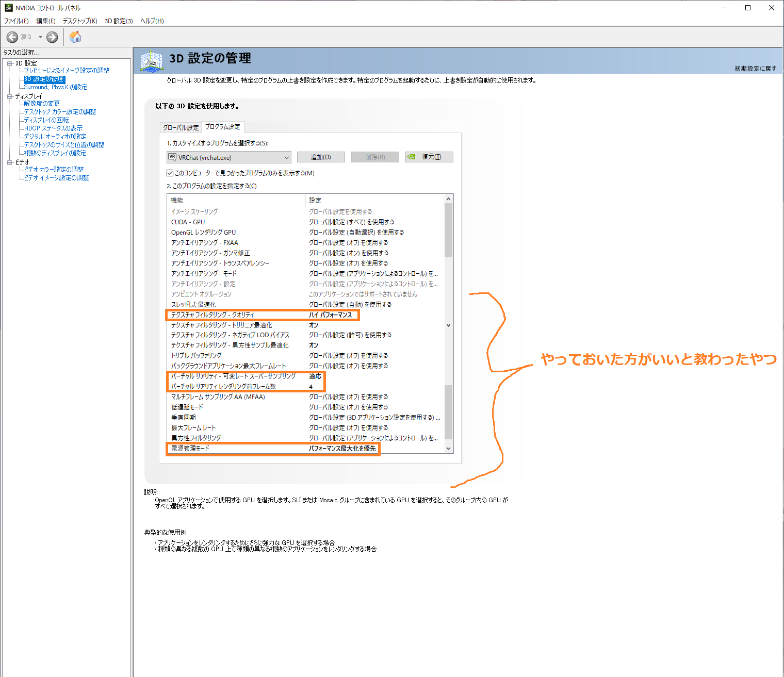Viewport: 784px width, 677px height.
Task: Click the 機能 column header
Action: [237, 201]
